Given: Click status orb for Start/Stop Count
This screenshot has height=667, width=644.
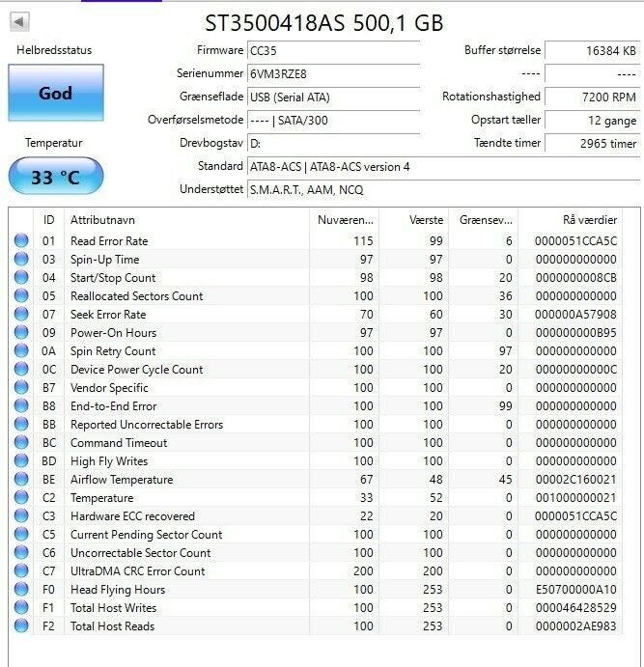Looking at the screenshot, I should pos(21,277).
